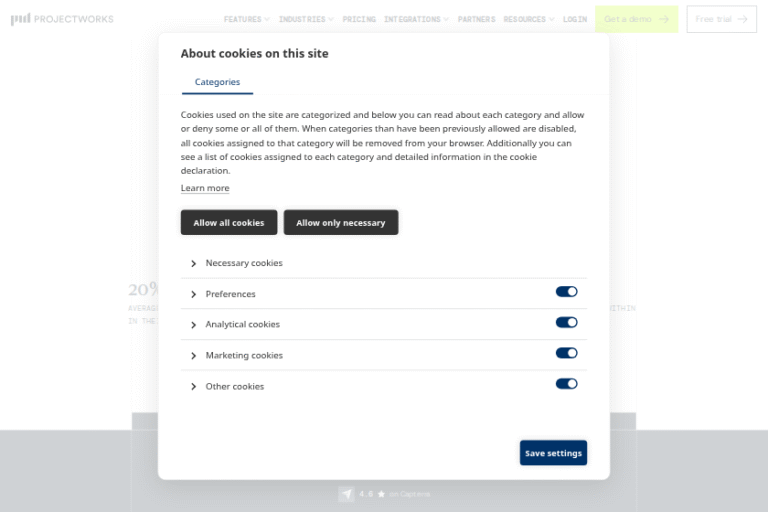This screenshot has height=512, width=768.
Task: Select the Categories tab
Action: (217, 82)
